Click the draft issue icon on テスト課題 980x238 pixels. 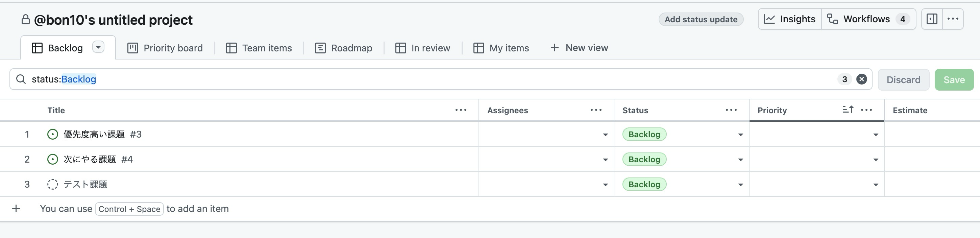click(x=52, y=185)
